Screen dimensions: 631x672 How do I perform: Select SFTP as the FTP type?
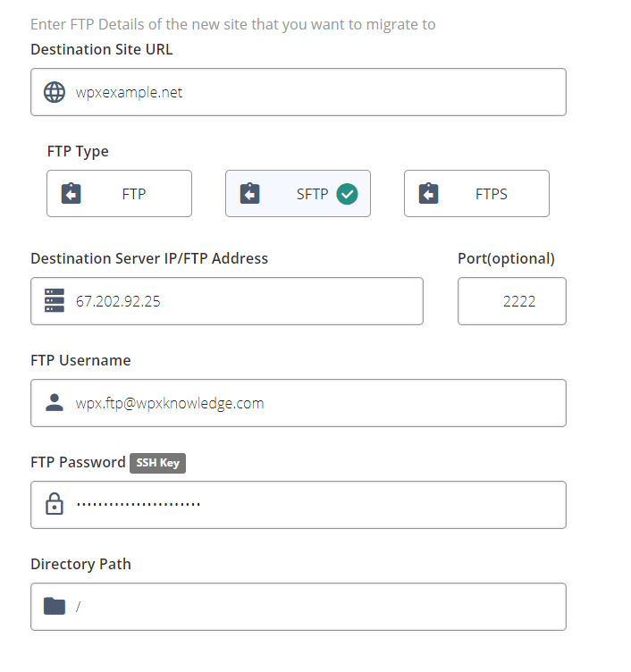[298, 194]
